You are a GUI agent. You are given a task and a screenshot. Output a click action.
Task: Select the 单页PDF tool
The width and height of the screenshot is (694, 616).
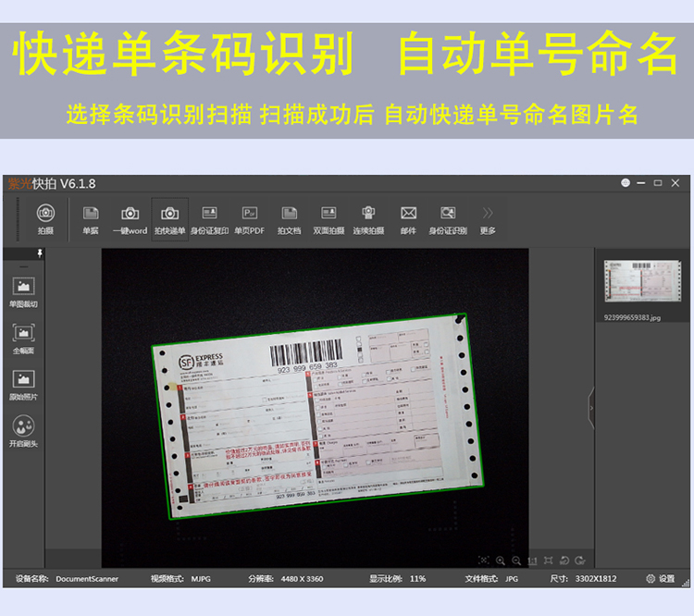tap(249, 219)
